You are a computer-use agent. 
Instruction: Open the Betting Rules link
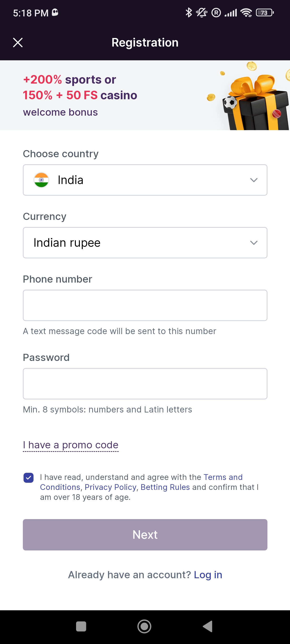coord(165,487)
